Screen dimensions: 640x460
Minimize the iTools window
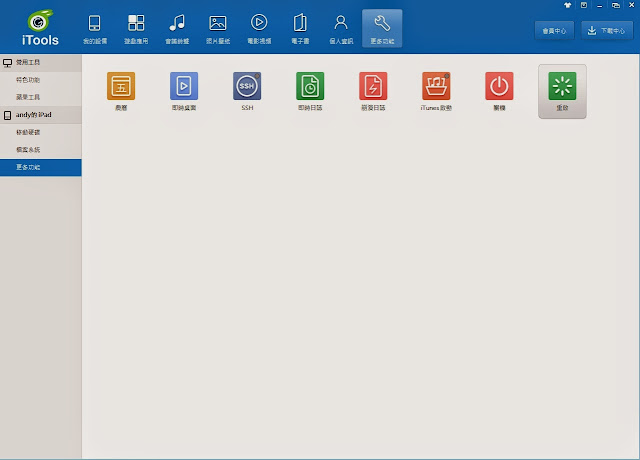(x=599, y=5)
